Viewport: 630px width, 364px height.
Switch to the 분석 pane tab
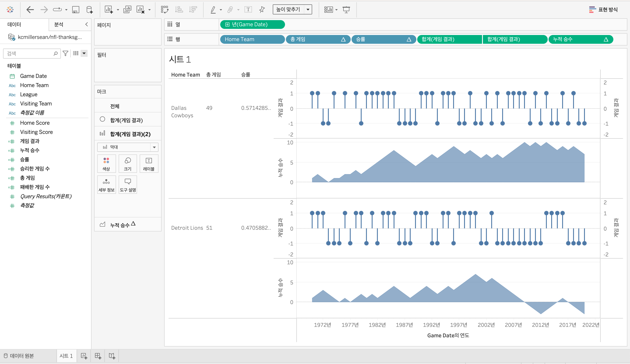(x=59, y=24)
